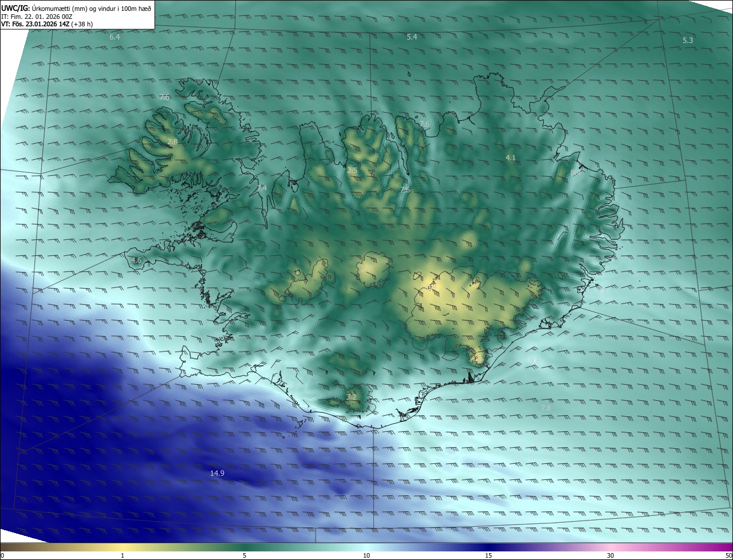Click the 9.3 value label
733x560 pixels.
point(602,291)
